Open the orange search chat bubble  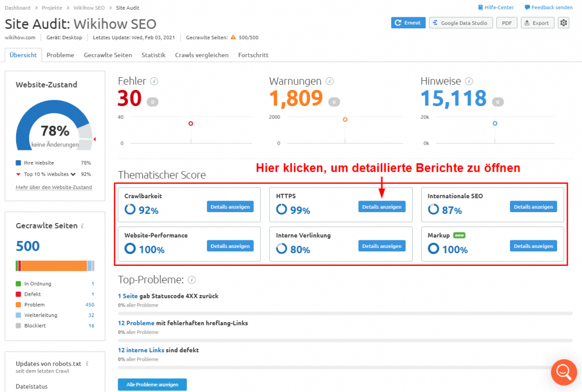pos(564,372)
